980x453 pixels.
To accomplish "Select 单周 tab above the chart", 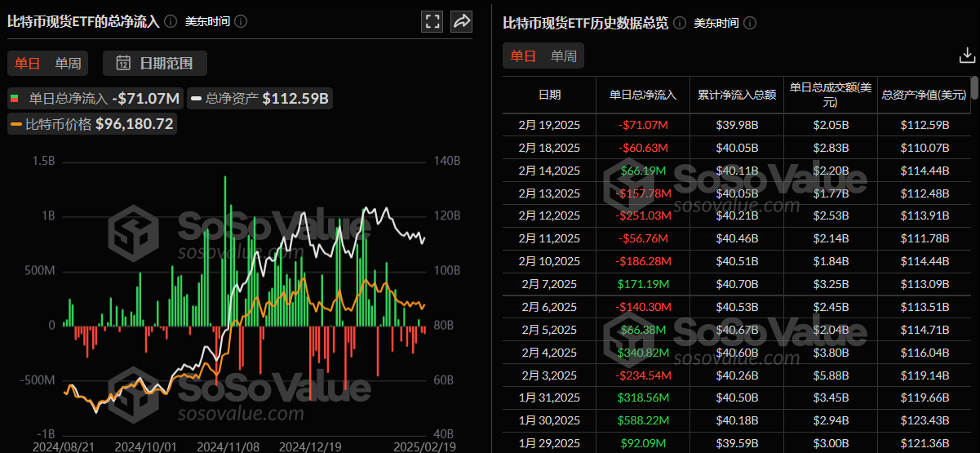I will pos(68,63).
